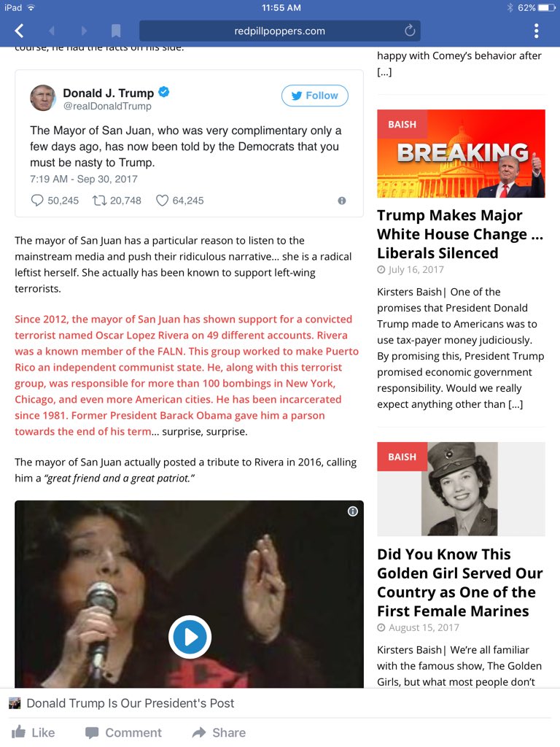Reload the page with the refresh icon

(410, 31)
